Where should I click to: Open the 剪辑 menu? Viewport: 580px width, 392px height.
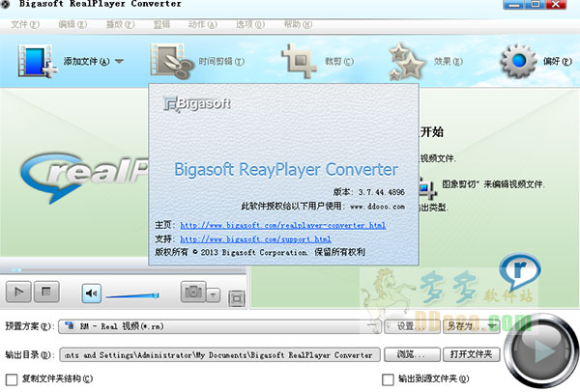click(161, 25)
